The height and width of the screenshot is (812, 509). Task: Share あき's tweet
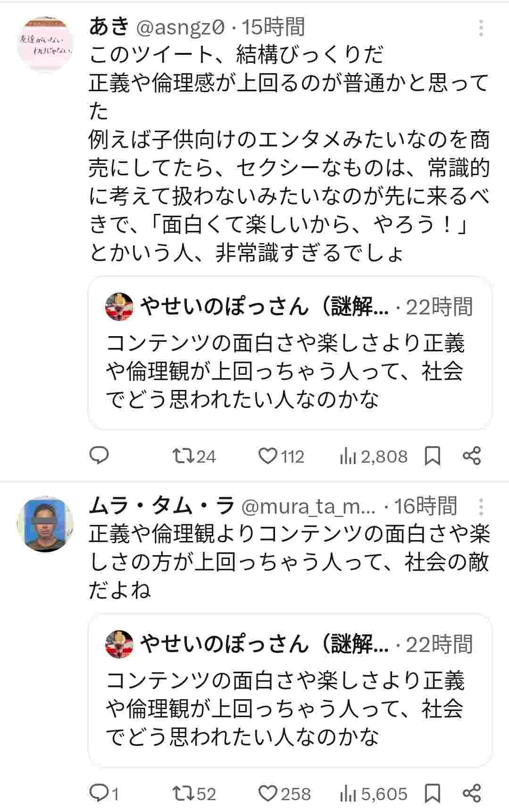(472, 456)
